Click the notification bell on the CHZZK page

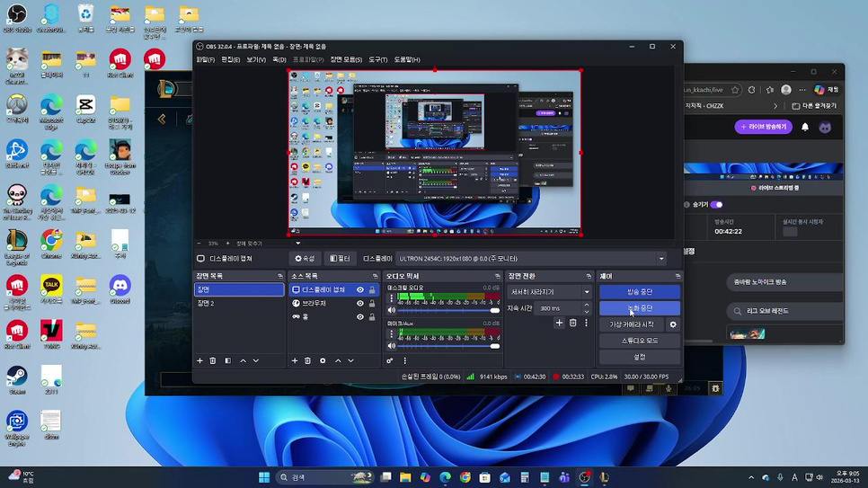point(805,128)
